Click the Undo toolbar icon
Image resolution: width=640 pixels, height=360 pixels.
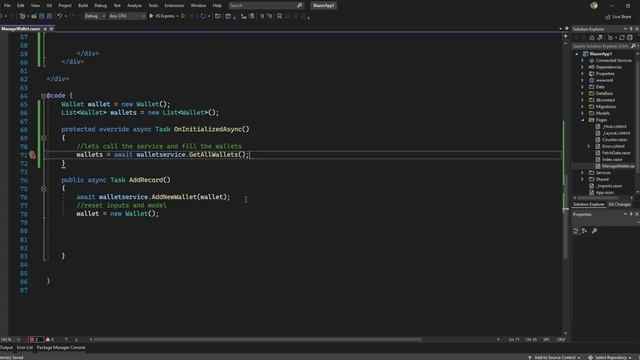point(60,16)
